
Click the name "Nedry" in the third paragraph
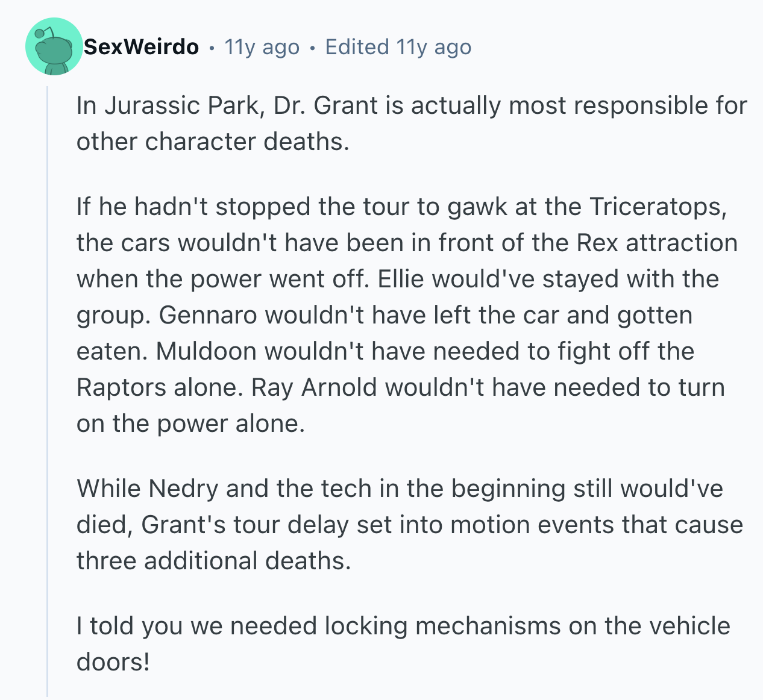(183, 488)
